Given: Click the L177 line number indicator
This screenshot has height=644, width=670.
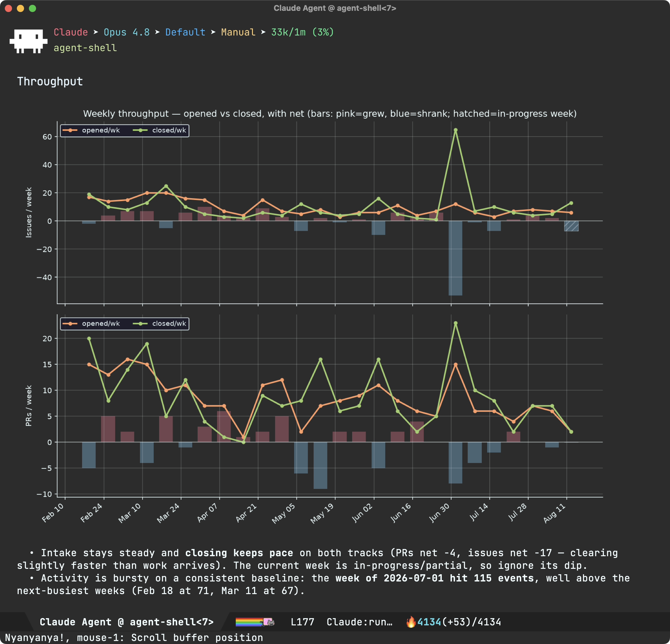Looking at the screenshot, I should pos(302,622).
